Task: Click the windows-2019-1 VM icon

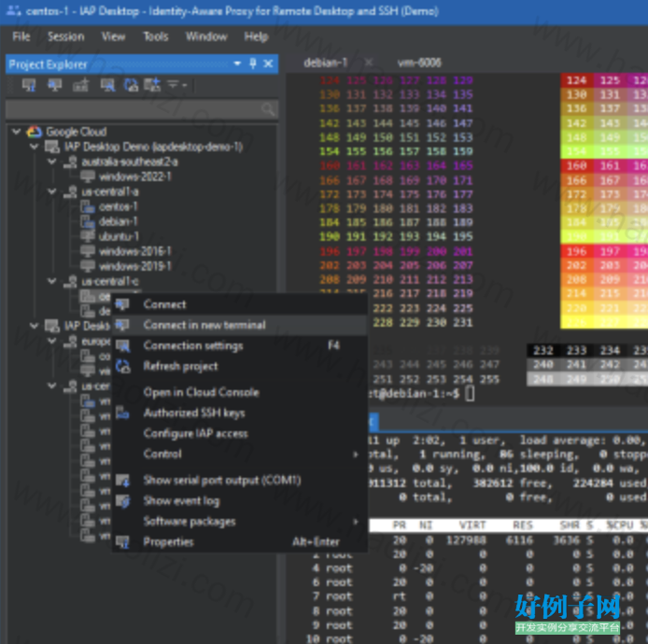Action: pos(88,266)
